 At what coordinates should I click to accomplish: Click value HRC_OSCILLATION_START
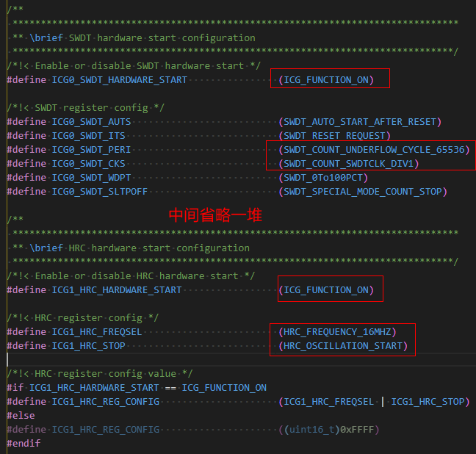coord(343,346)
